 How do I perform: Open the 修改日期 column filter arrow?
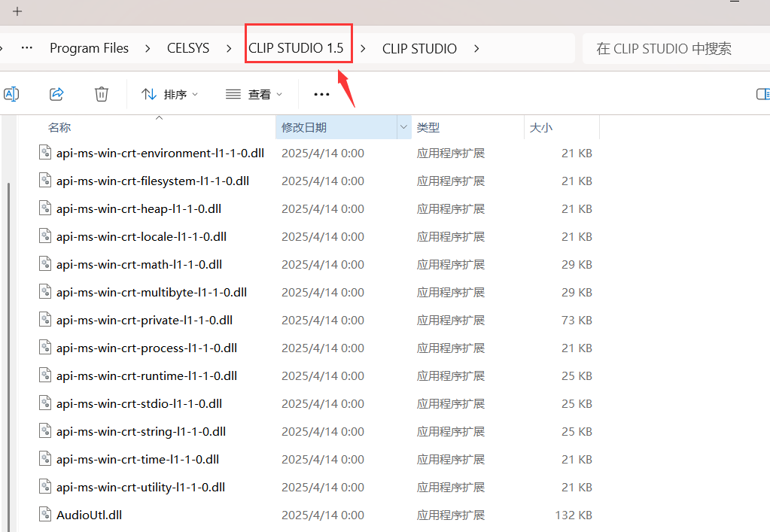pyautogui.click(x=403, y=126)
